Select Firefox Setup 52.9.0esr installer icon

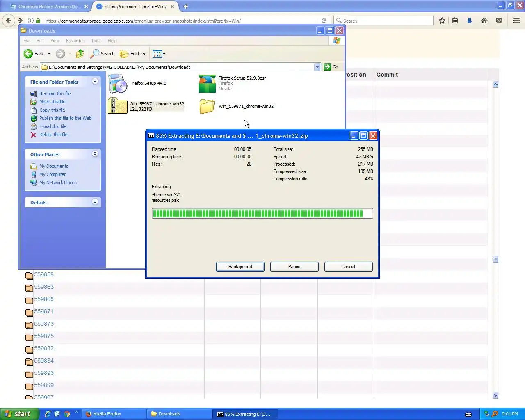coord(207,84)
